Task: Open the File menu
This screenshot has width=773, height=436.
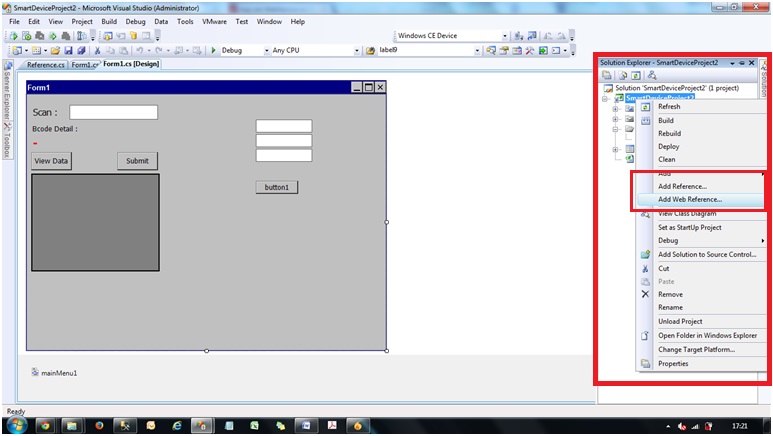Action: point(14,22)
